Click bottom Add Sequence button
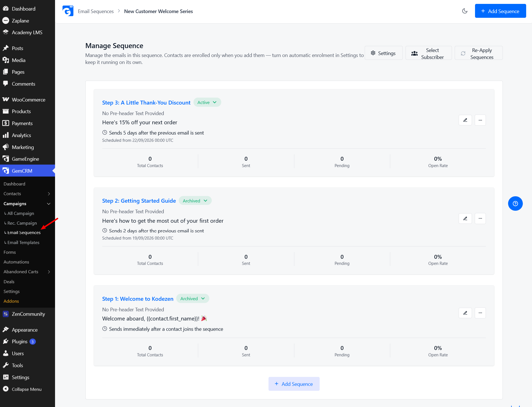The height and width of the screenshot is (407, 532). [294, 384]
